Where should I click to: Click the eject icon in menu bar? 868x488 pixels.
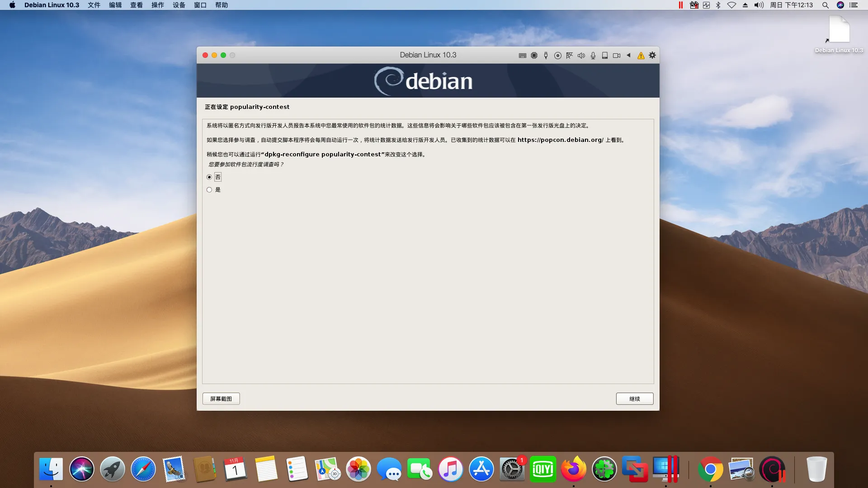click(745, 5)
